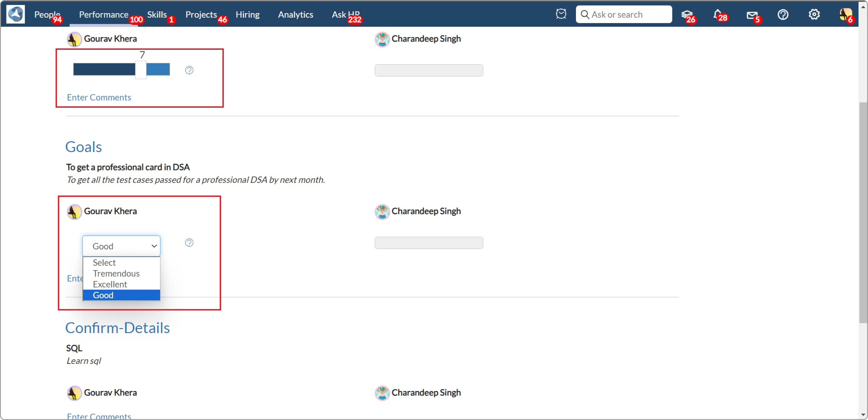Open the Performance tab
868x420 pixels.
coord(103,14)
